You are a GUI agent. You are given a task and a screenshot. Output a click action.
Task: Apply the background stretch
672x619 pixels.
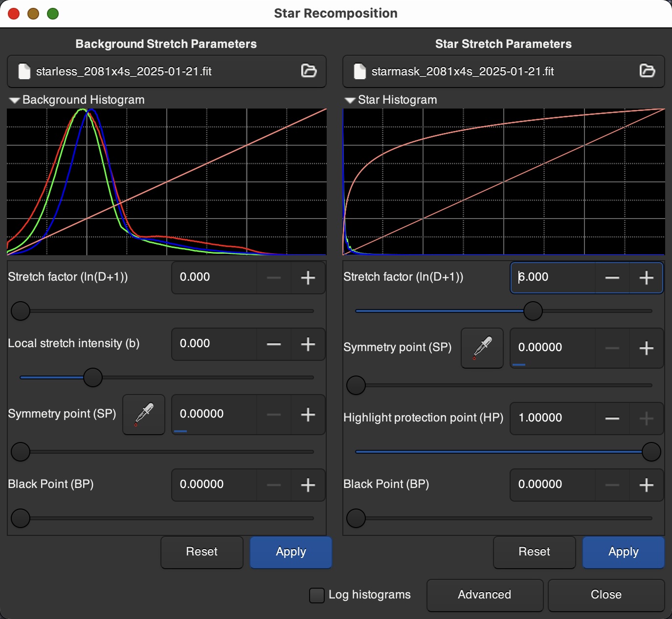tap(291, 552)
